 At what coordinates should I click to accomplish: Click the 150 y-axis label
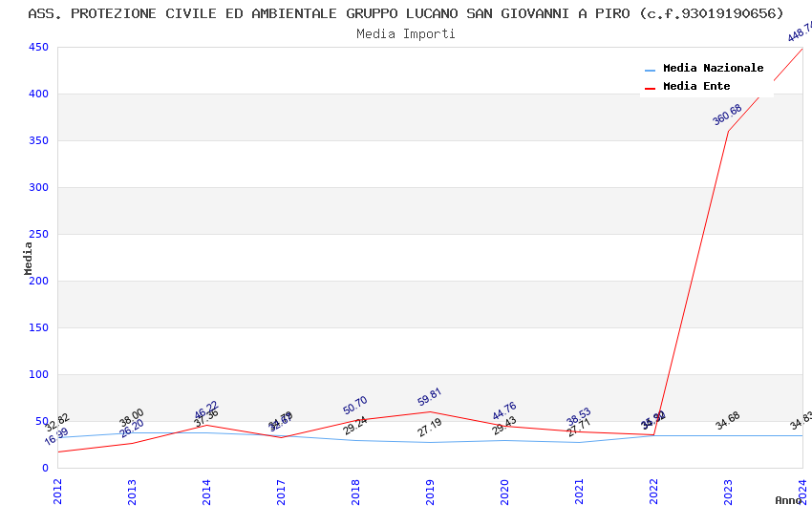[39, 327]
